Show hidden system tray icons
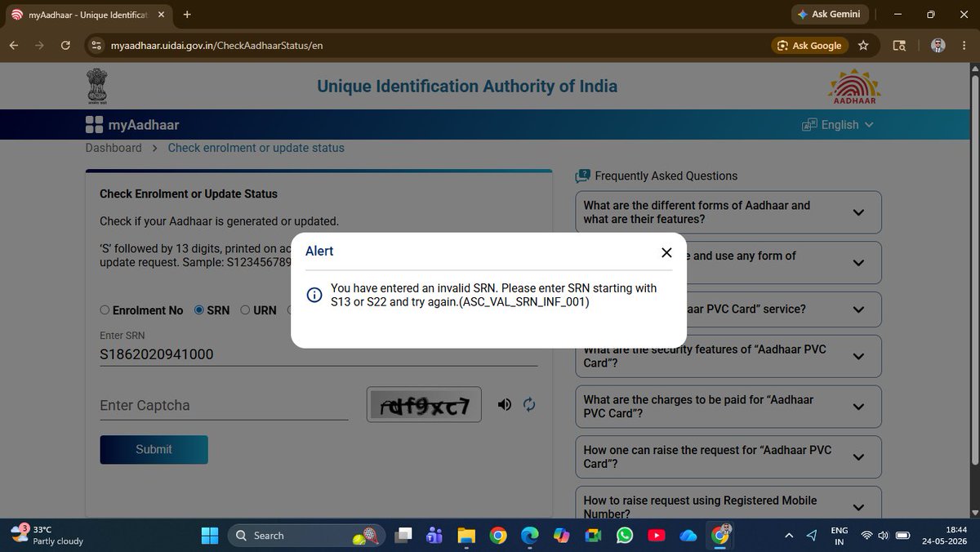 click(x=788, y=536)
